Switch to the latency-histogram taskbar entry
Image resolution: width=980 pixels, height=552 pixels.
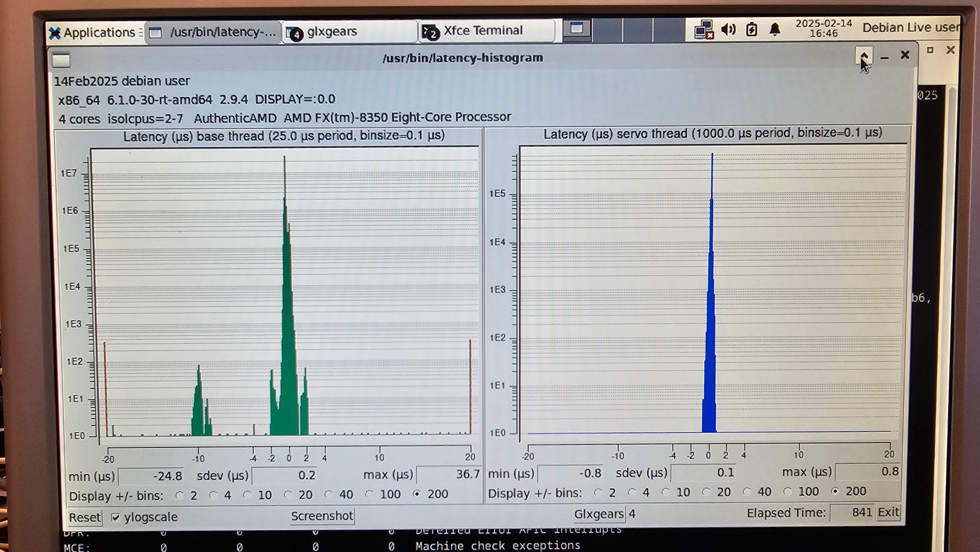[x=213, y=32]
